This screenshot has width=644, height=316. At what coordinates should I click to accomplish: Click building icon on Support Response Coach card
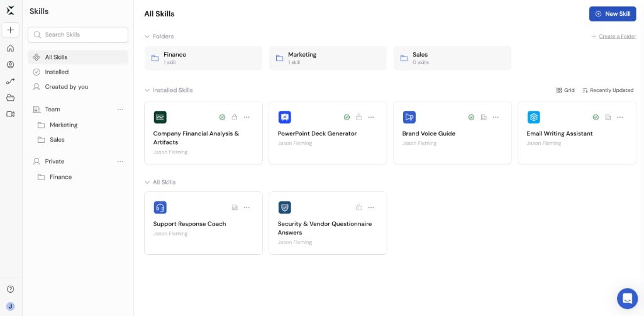235,208
